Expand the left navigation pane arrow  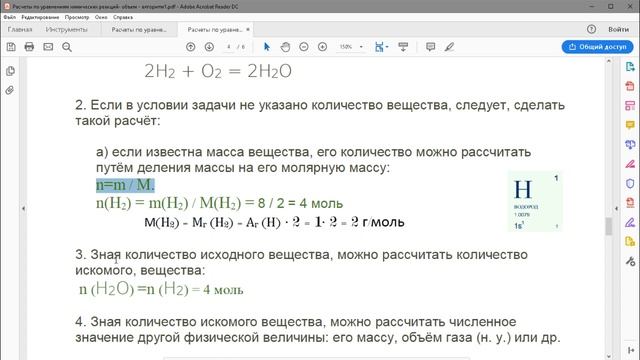tap(23, 209)
